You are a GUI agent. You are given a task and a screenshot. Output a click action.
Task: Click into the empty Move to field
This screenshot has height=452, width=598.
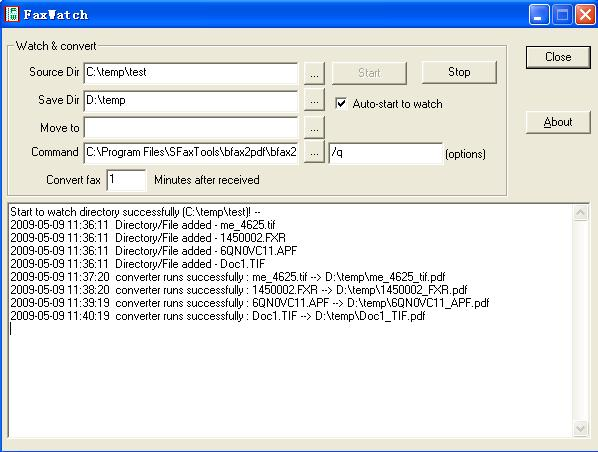(191, 128)
